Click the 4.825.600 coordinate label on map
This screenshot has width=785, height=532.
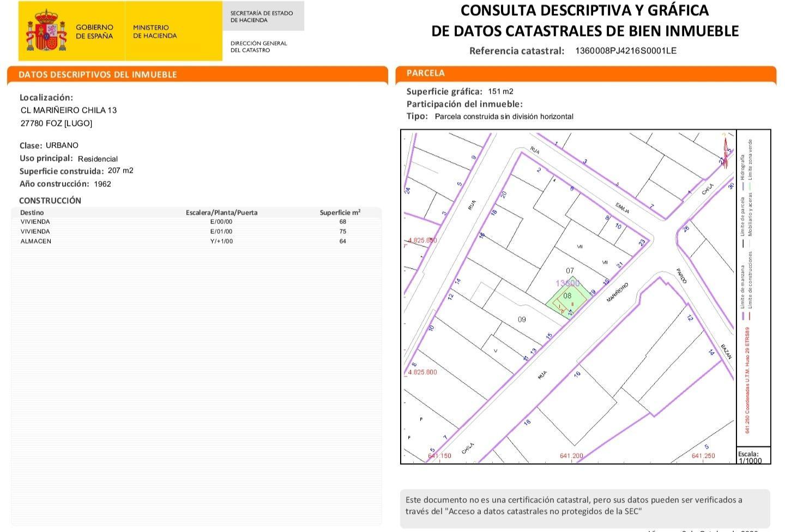tap(422, 372)
